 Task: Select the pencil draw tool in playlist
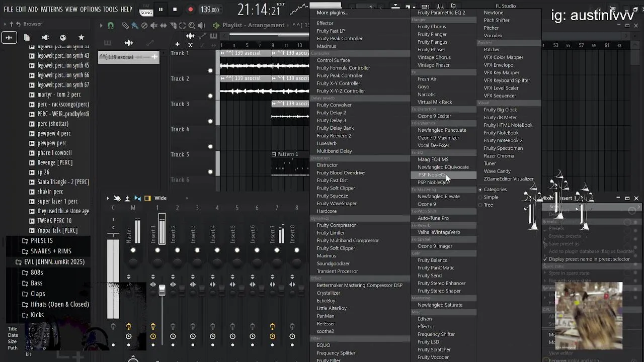[x=125, y=26]
